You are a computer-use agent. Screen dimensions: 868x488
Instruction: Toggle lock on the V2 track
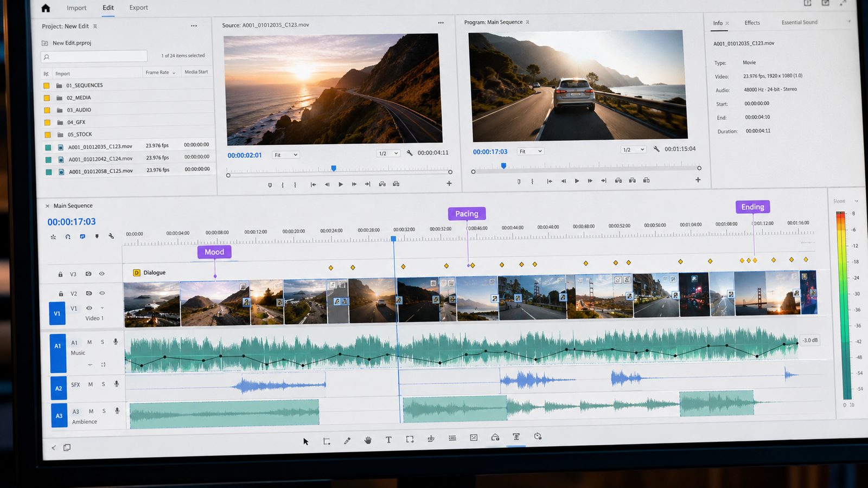point(61,294)
